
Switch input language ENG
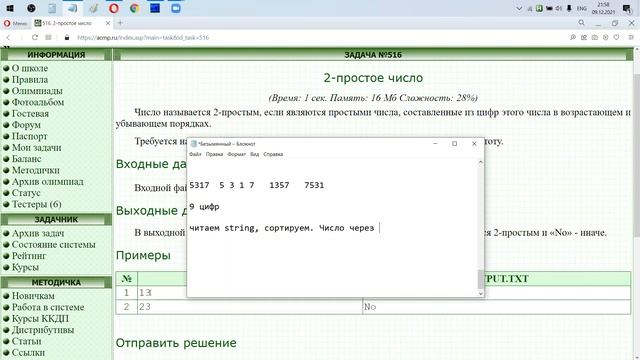(x=582, y=8)
